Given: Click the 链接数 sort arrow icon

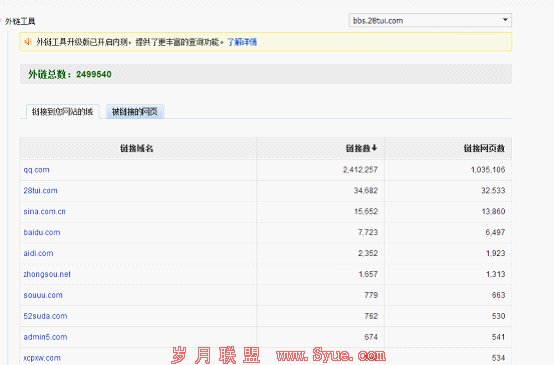Looking at the screenshot, I should tap(375, 148).
